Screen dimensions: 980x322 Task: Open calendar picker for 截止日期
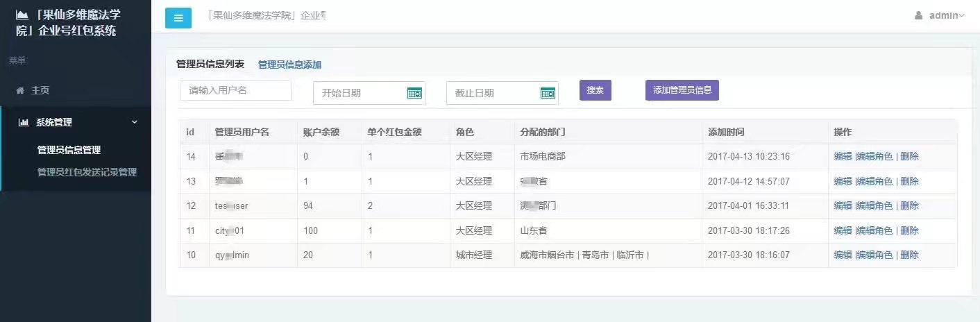point(548,93)
